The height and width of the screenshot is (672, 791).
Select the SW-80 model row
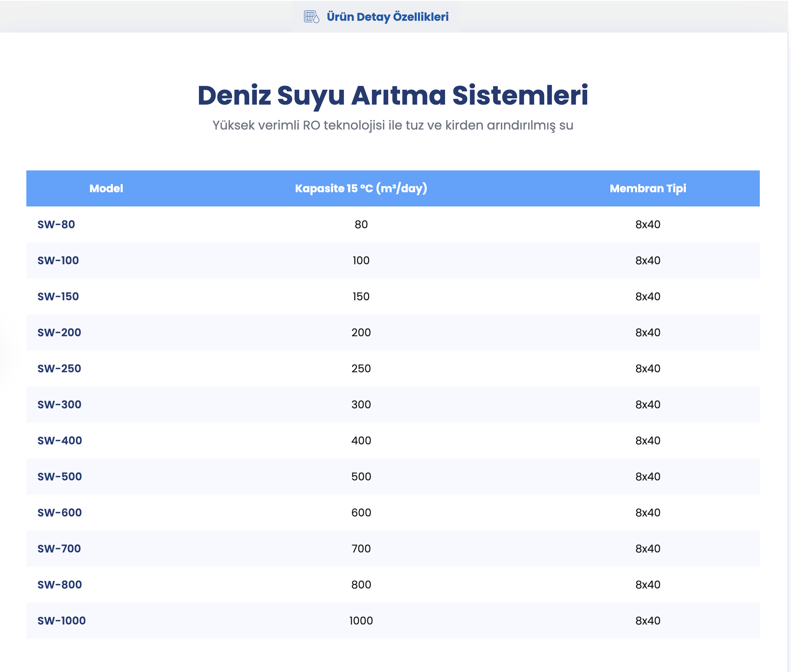pyautogui.click(x=56, y=224)
